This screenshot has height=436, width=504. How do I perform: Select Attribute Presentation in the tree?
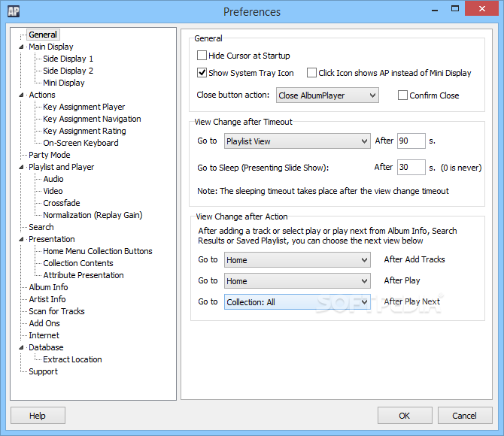[83, 275]
